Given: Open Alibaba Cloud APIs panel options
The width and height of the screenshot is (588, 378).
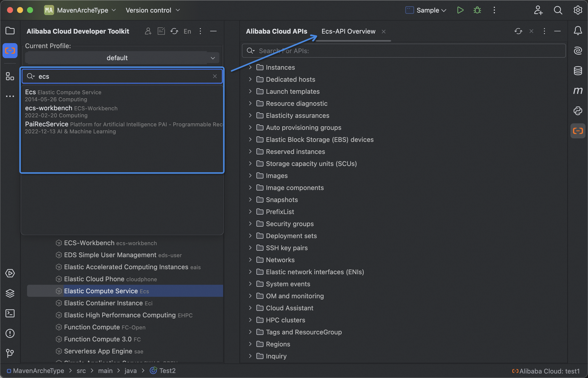Looking at the screenshot, I should [544, 31].
